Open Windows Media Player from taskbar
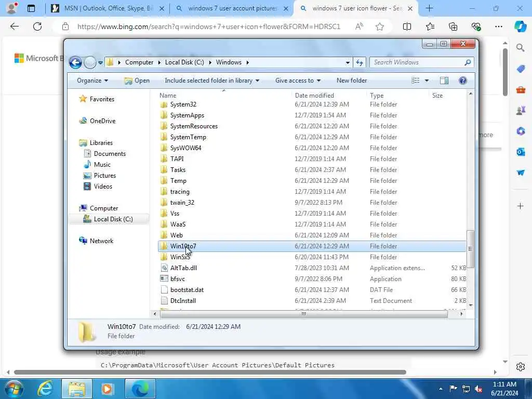532x399 pixels. [x=108, y=389]
